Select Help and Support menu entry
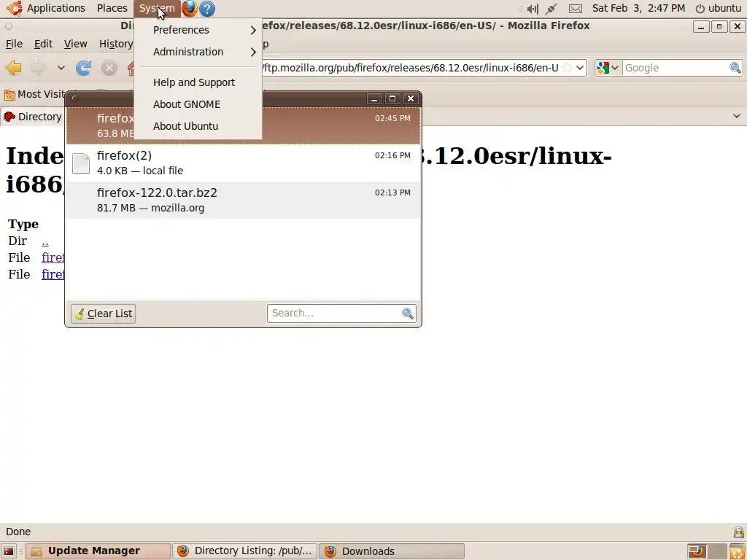Image resolution: width=747 pixels, height=560 pixels. point(198,82)
